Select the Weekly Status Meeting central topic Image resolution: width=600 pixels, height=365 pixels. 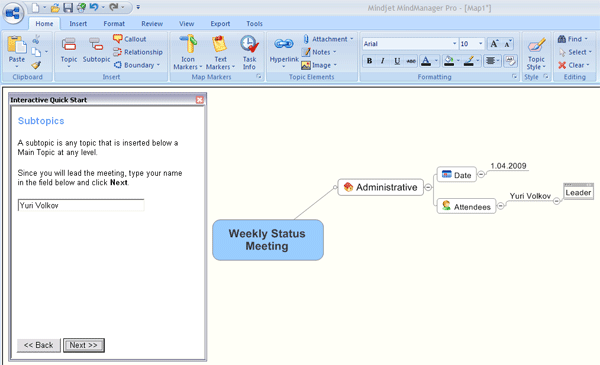(x=268, y=240)
